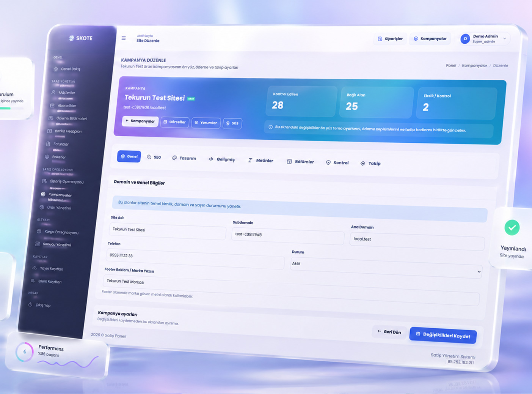Click into the Subdomain field

point(288,236)
